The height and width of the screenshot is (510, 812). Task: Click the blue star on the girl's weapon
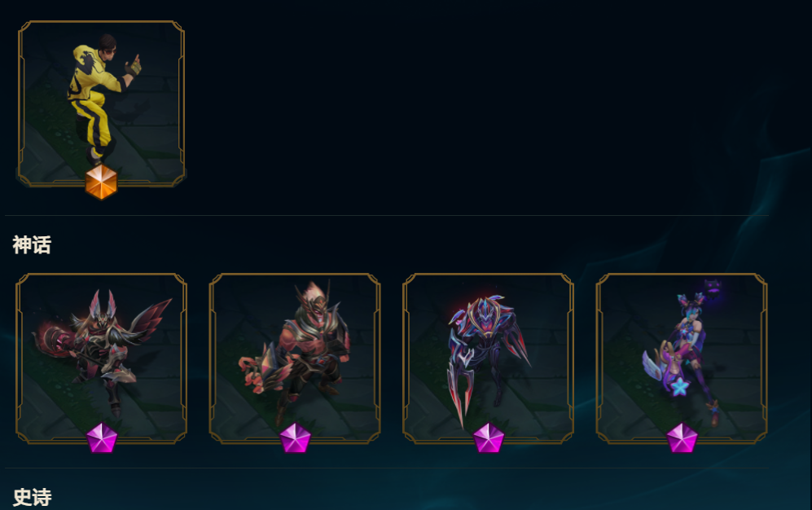click(679, 386)
